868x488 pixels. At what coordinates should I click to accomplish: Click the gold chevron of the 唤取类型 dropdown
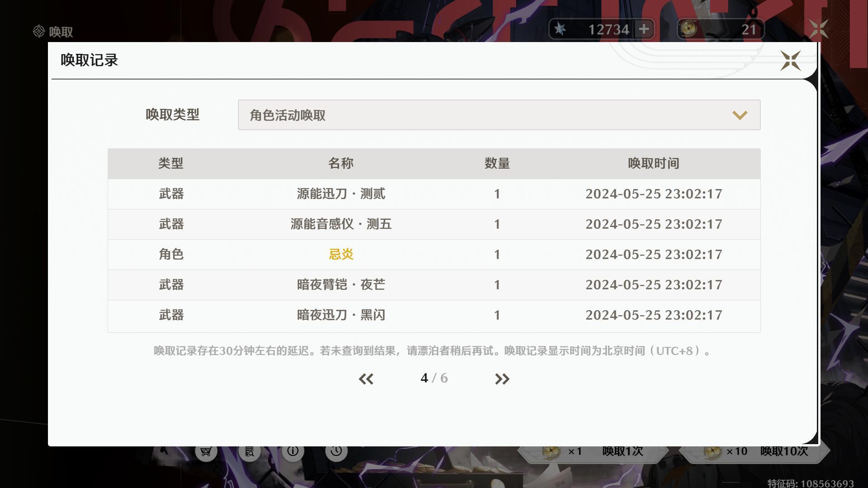[x=740, y=115]
